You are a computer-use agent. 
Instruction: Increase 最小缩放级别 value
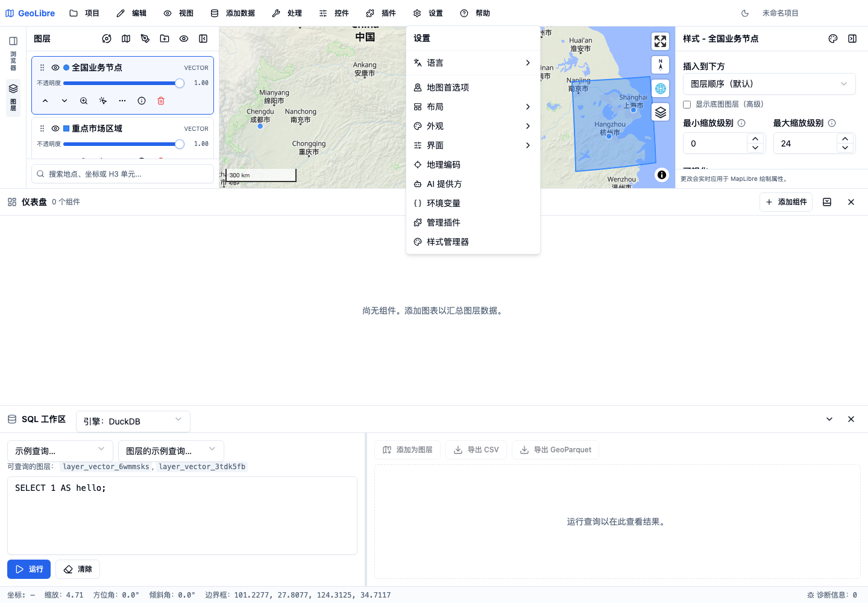[x=755, y=139]
